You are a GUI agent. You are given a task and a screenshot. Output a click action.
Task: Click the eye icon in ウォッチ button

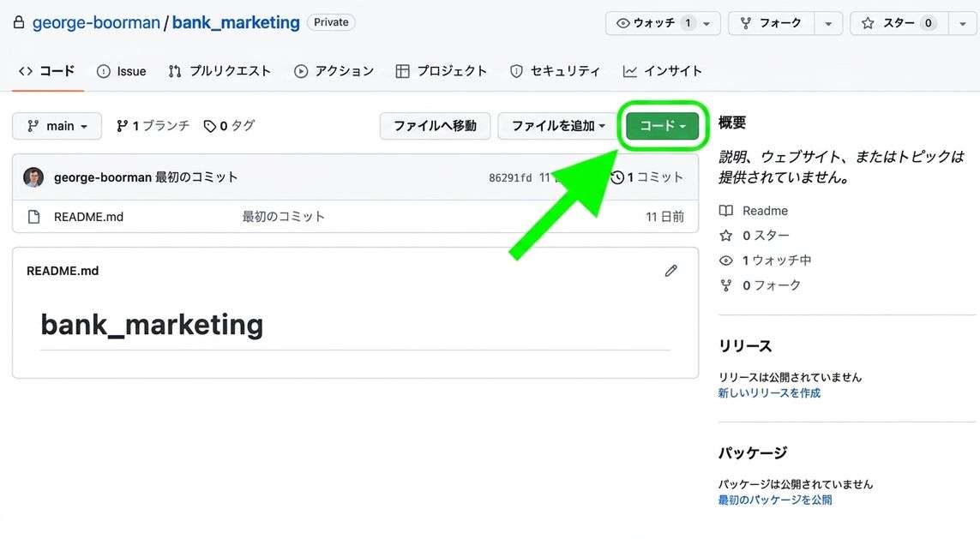click(622, 23)
